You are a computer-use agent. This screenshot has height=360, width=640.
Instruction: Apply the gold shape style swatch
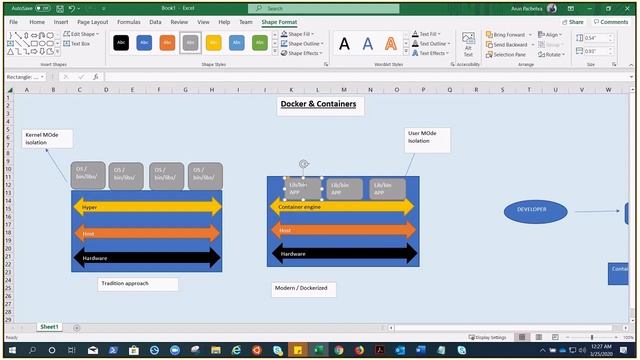213,42
